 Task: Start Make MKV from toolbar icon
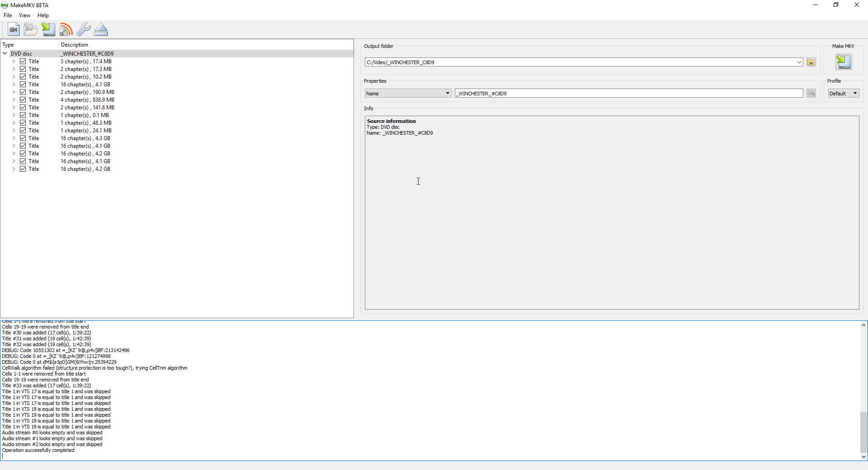tap(48, 29)
